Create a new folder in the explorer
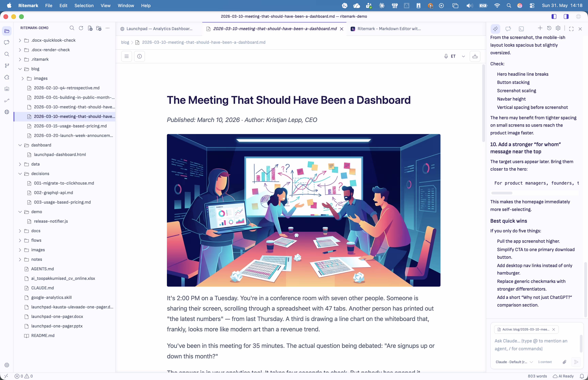The image size is (588, 380). pyautogui.click(x=99, y=28)
